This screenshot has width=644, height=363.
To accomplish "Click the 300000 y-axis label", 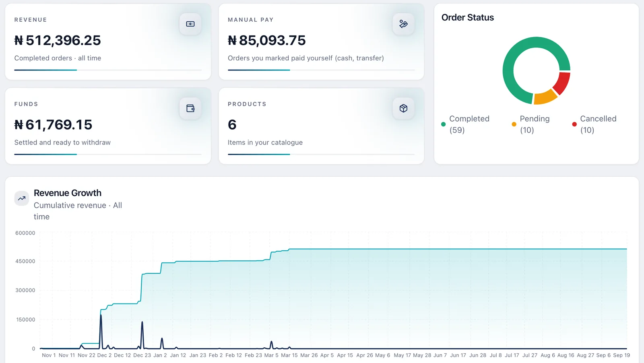I will click(x=25, y=290).
